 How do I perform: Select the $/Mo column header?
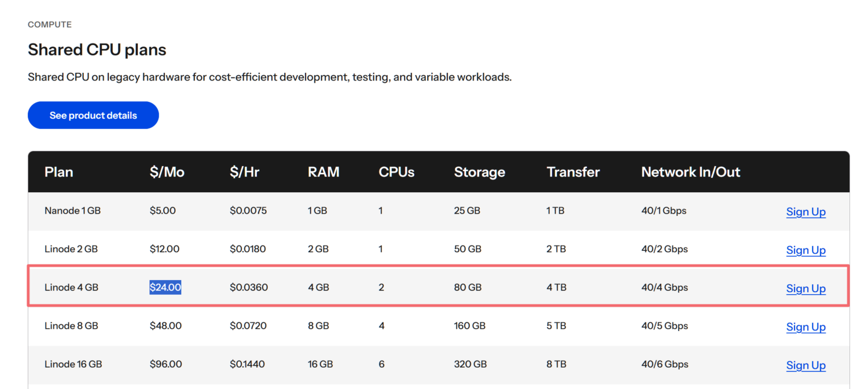[167, 172]
